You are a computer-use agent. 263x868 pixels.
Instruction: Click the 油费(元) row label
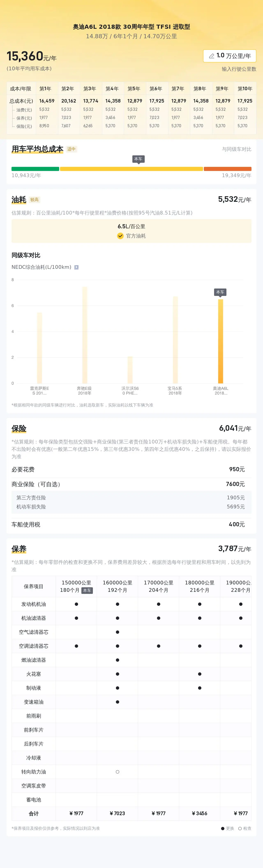(x=24, y=110)
